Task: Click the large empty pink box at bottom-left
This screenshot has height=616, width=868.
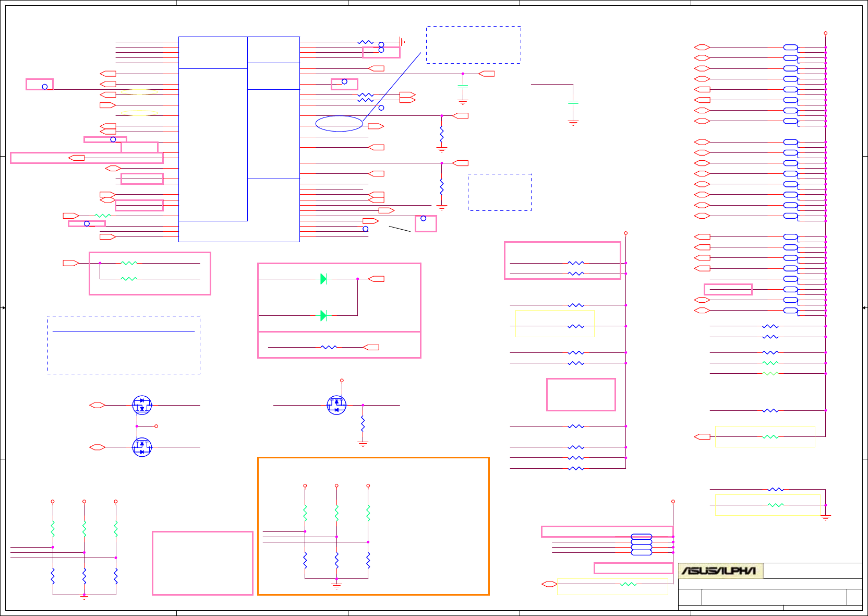Action: (202, 563)
